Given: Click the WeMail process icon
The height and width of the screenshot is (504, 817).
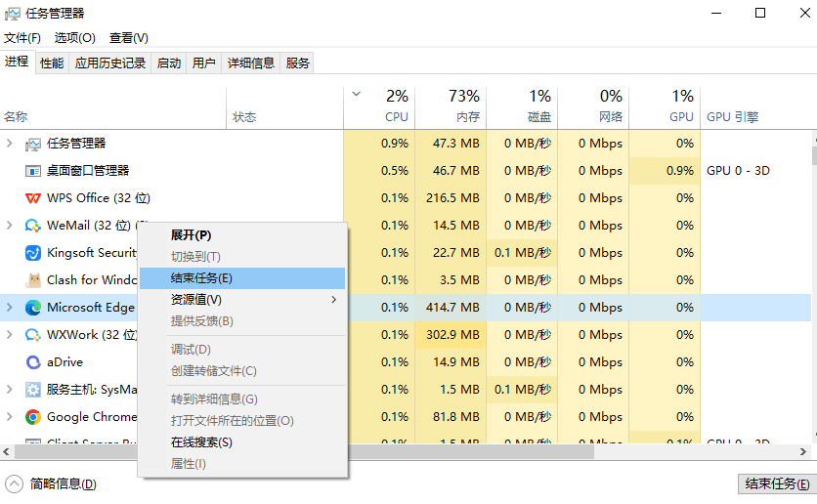Looking at the screenshot, I should (33, 226).
